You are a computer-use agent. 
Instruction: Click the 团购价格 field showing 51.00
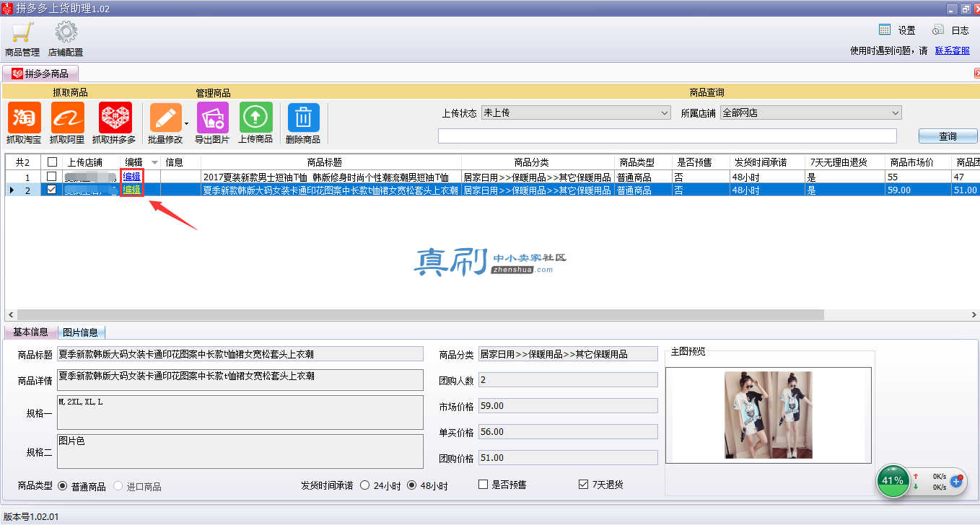[568, 457]
